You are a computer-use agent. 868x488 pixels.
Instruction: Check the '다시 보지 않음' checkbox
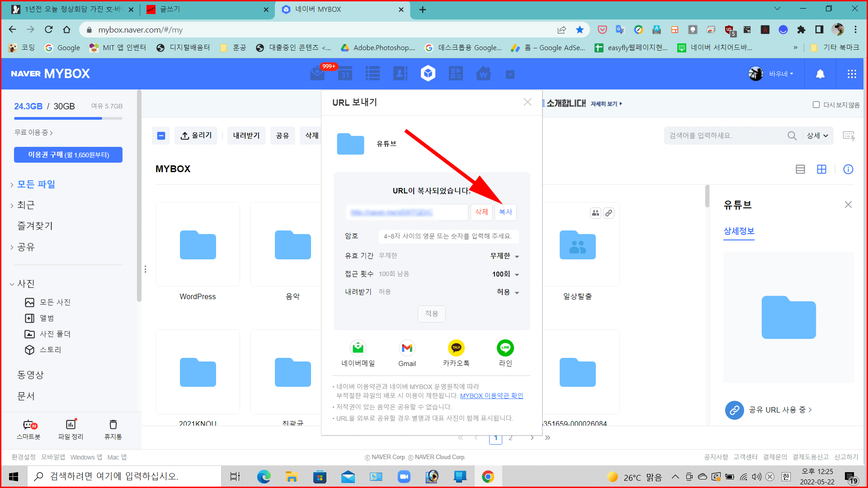[x=816, y=105]
